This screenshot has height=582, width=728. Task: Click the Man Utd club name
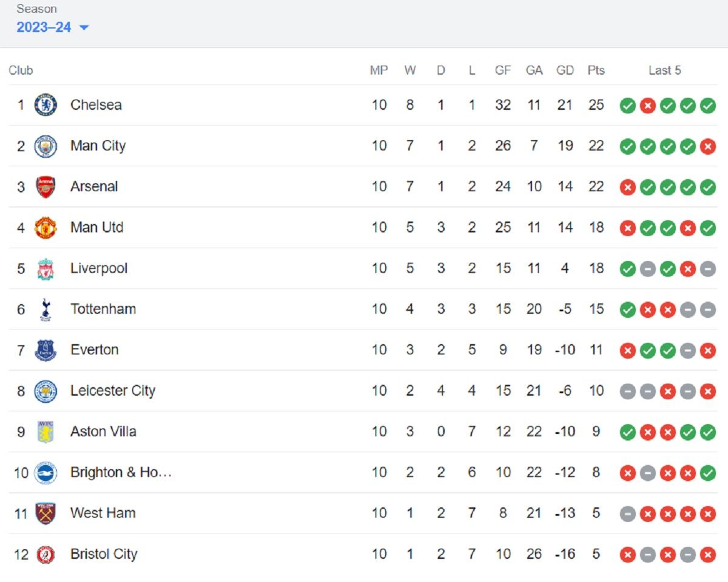coord(96,228)
